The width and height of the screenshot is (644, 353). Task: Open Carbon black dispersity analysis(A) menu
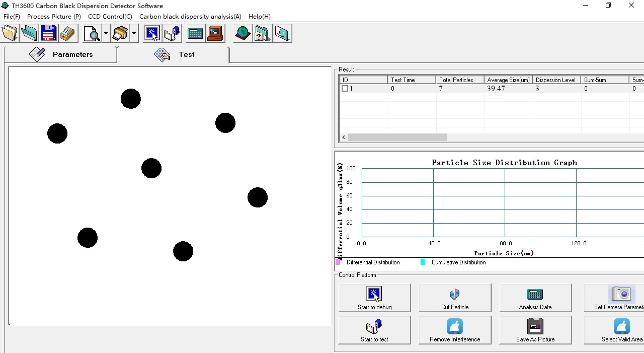point(190,16)
